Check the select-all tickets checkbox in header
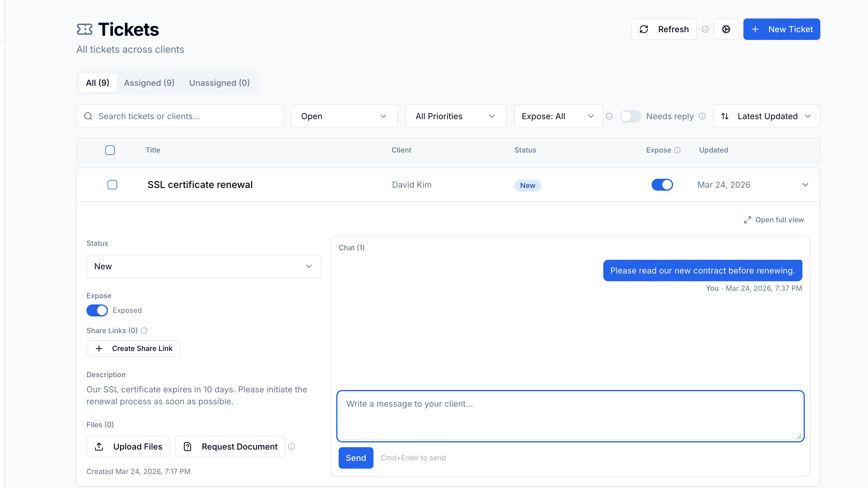The height and width of the screenshot is (488, 868). pos(110,150)
